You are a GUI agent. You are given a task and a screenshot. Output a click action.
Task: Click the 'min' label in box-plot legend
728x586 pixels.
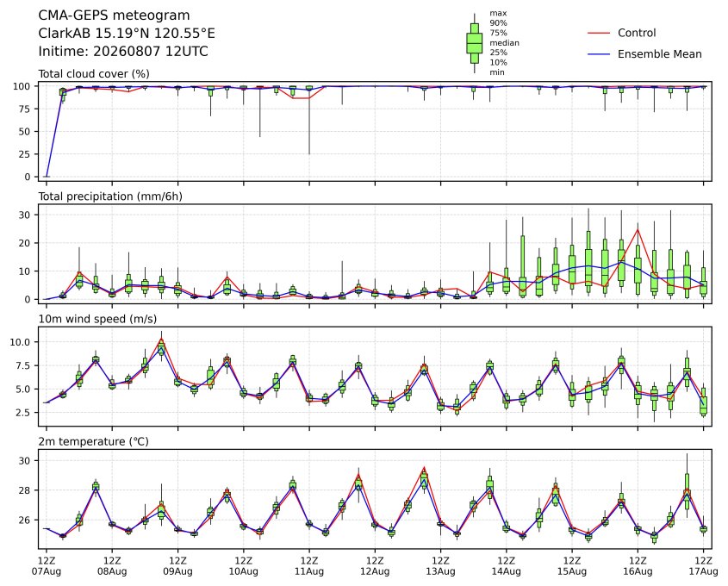(497, 72)
